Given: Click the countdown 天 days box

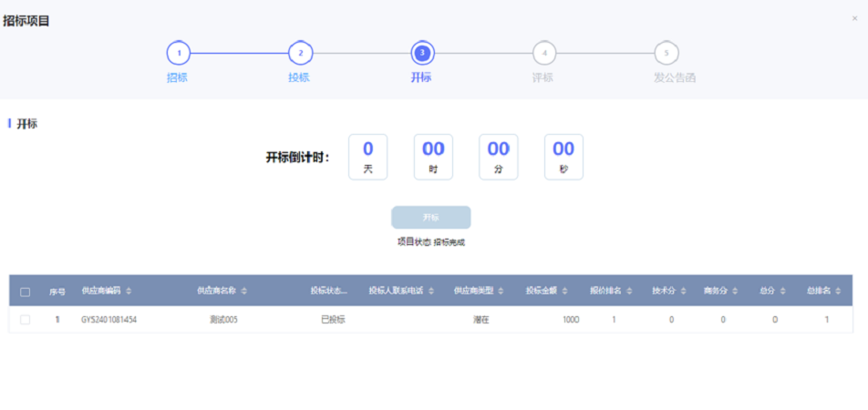Looking at the screenshot, I should pyautogui.click(x=367, y=157).
